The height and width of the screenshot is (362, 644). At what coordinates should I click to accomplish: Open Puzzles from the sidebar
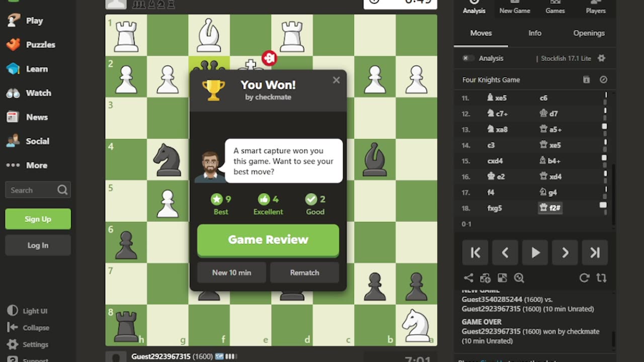[x=31, y=45]
